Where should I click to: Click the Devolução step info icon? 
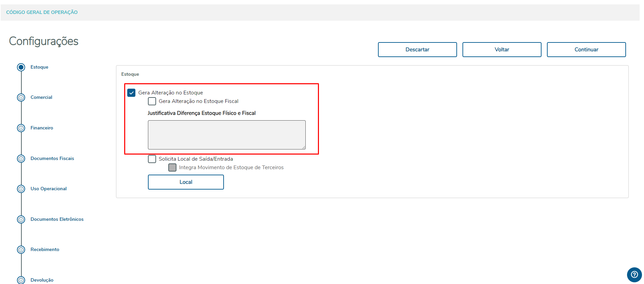tap(21, 280)
